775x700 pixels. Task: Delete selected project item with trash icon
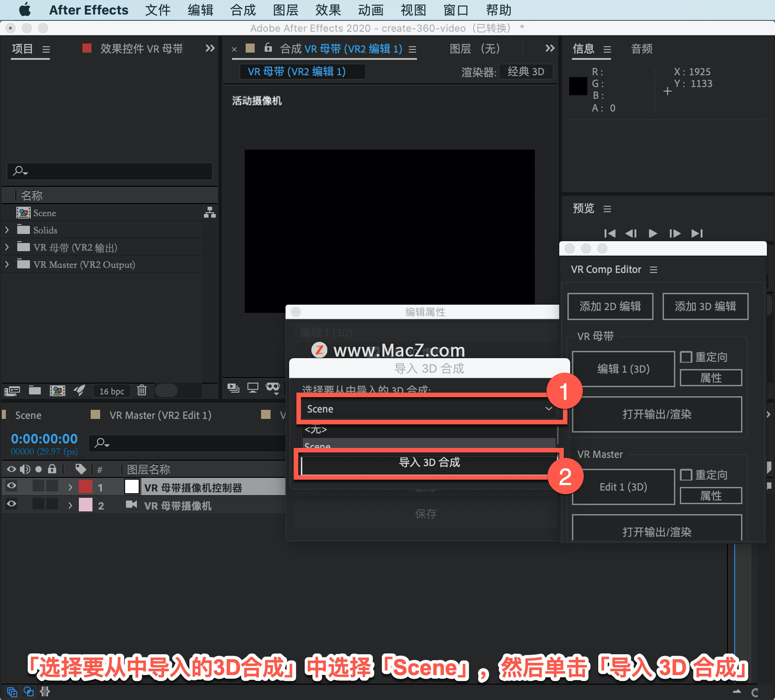[x=142, y=390]
